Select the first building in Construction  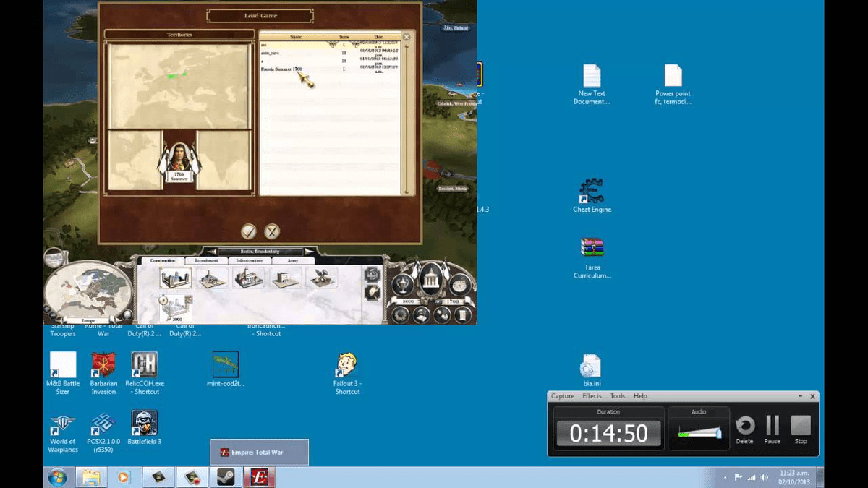pos(175,278)
